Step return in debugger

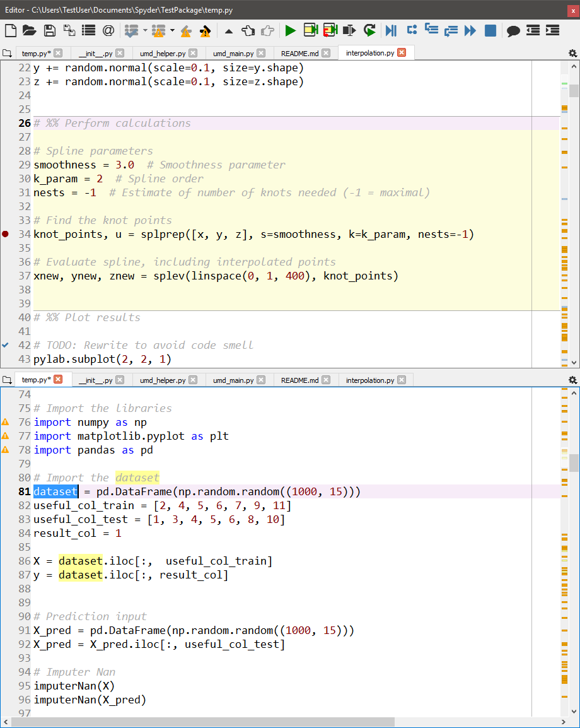click(451, 31)
